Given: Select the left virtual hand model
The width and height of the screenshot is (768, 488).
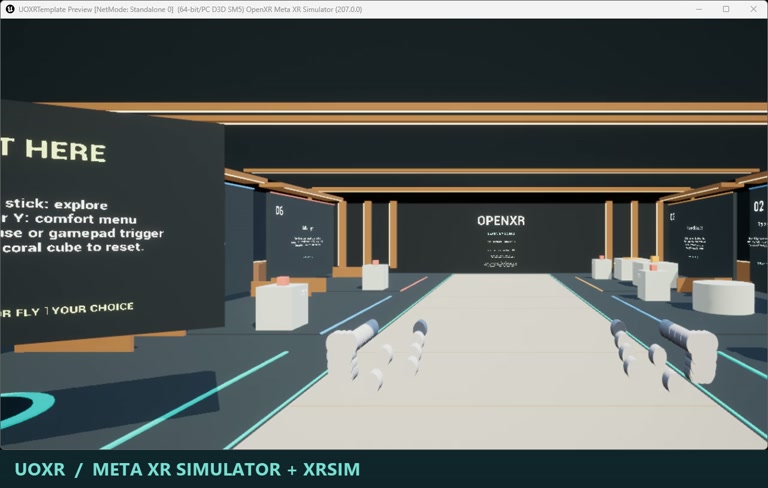Looking at the screenshot, I should [376, 353].
